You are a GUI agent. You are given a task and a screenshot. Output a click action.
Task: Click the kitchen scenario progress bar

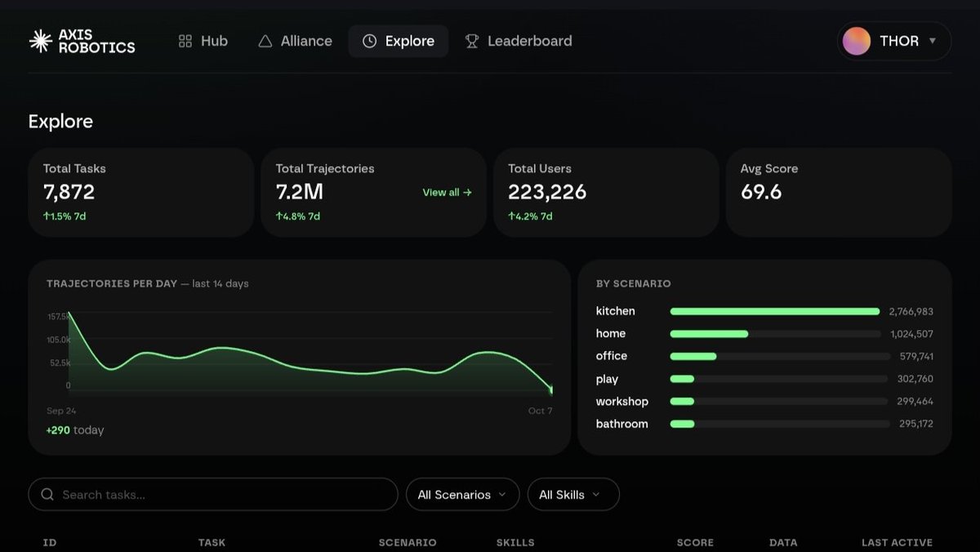click(x=775, y=311)
